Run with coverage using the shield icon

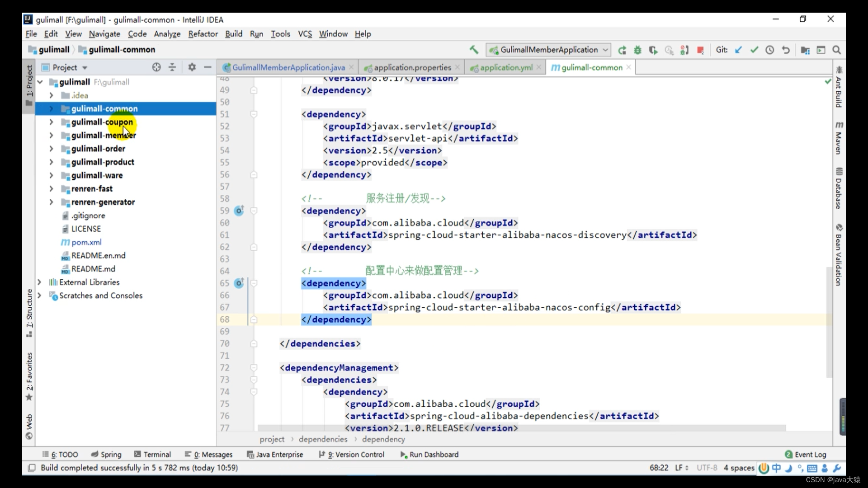click(x=653, y=50)
